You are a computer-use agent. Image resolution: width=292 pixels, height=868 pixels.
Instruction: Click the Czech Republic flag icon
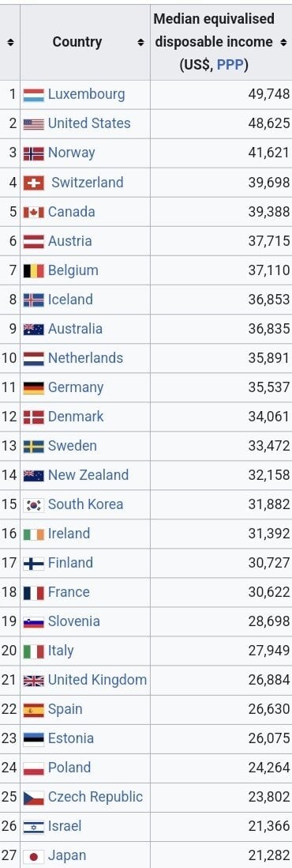(33, 798)
